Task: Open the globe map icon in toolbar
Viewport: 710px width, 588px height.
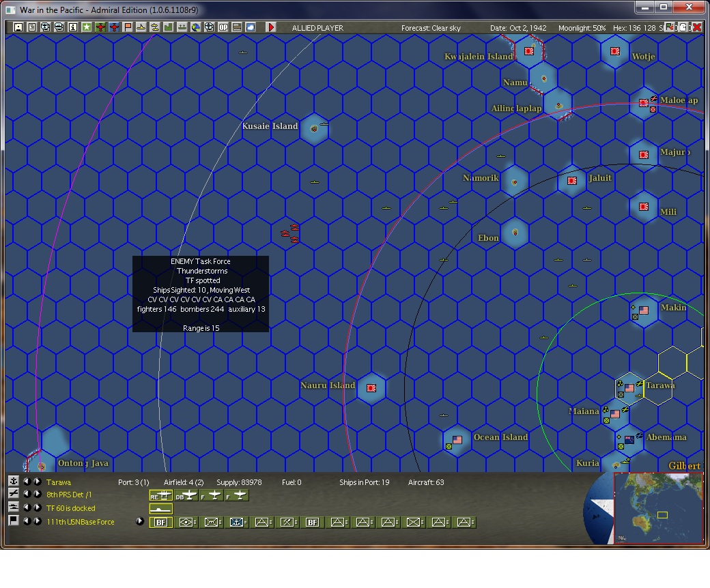Action: [x=196, y=27]
